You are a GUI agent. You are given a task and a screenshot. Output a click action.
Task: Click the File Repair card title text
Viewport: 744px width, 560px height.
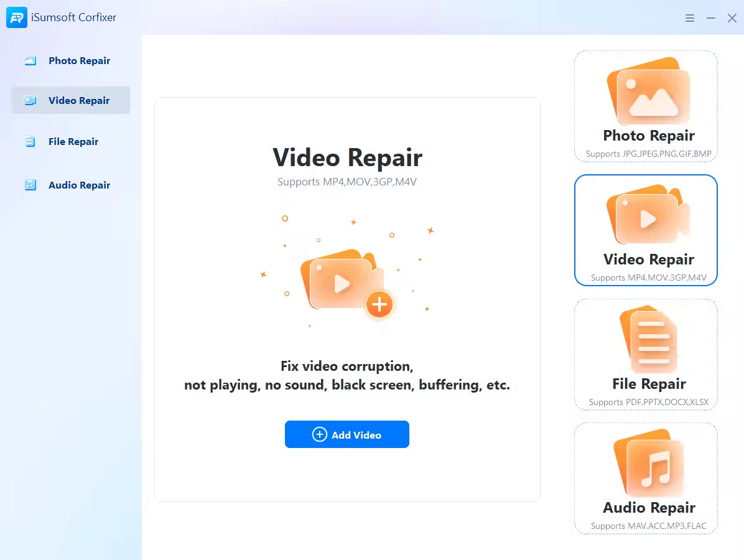(x=649, y=384)
